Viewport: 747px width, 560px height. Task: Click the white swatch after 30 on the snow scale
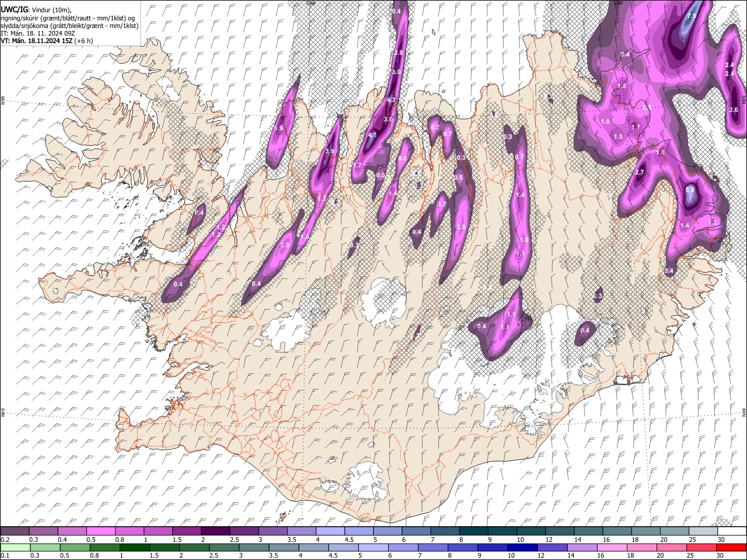(731, 531)
